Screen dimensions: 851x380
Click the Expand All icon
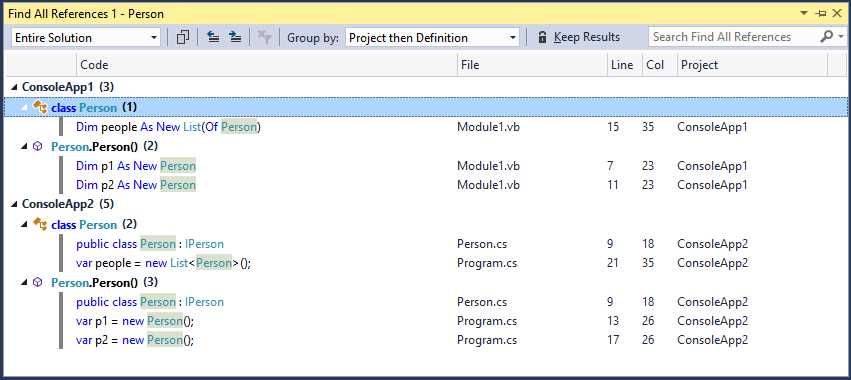coord(235,37)
